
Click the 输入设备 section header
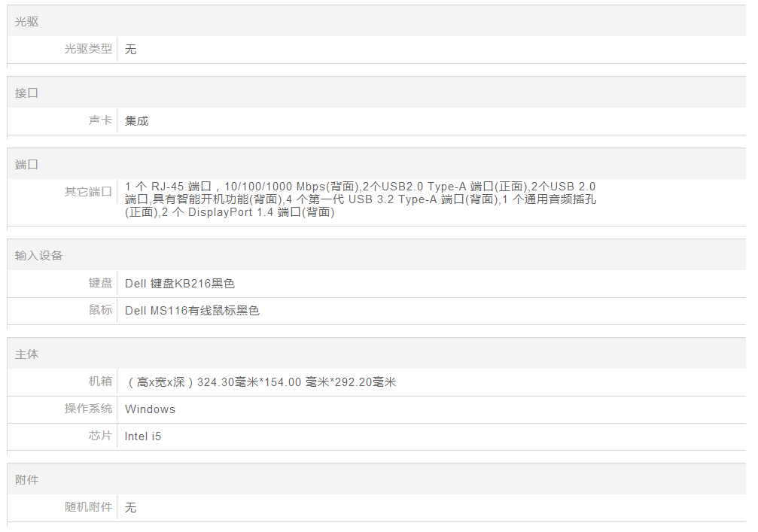coord(39,256)
